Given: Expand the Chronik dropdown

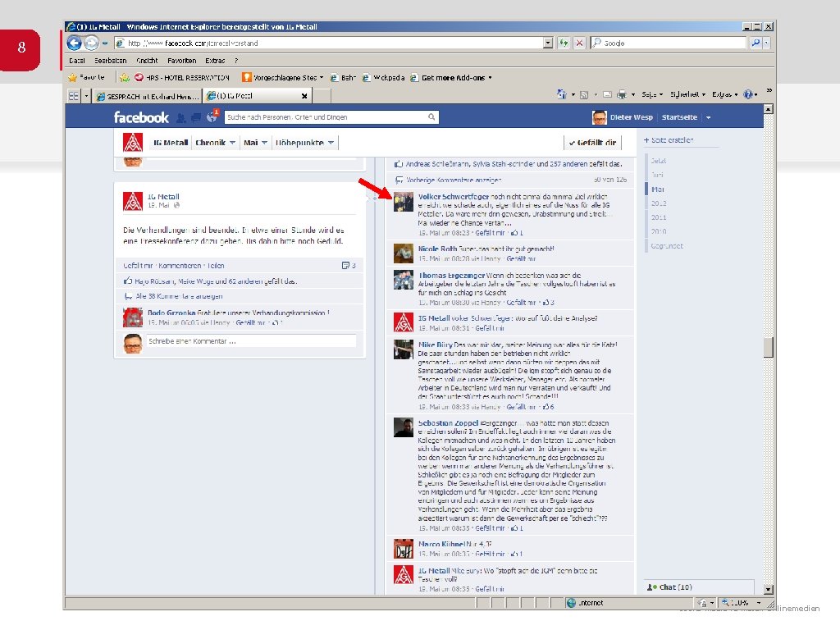Looking at the screenshot, I should click(216, 143).
